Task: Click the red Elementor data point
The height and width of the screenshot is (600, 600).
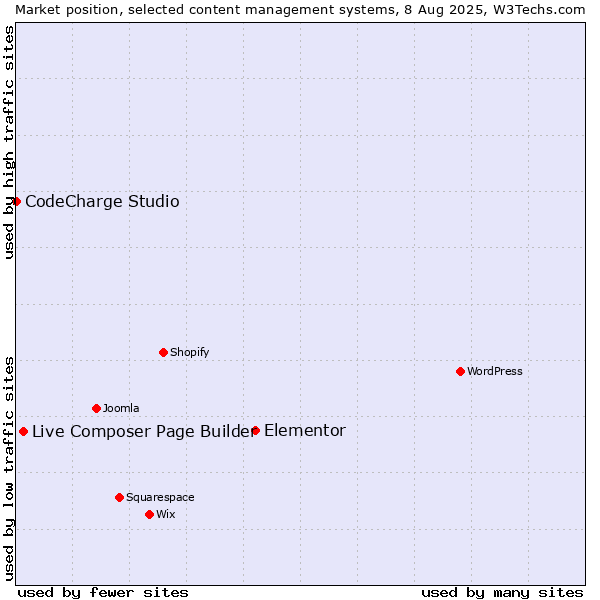Action: point(256,430)
